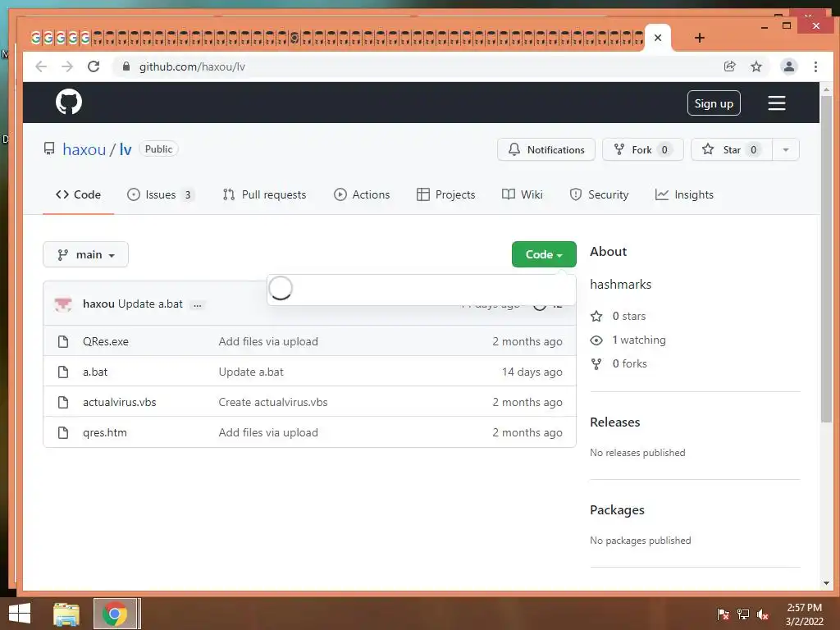The height and width of the screenshot is (630, 840).
Task: Switch to the Issues tab
Action: pyautogui.click(x=160, y=194)
